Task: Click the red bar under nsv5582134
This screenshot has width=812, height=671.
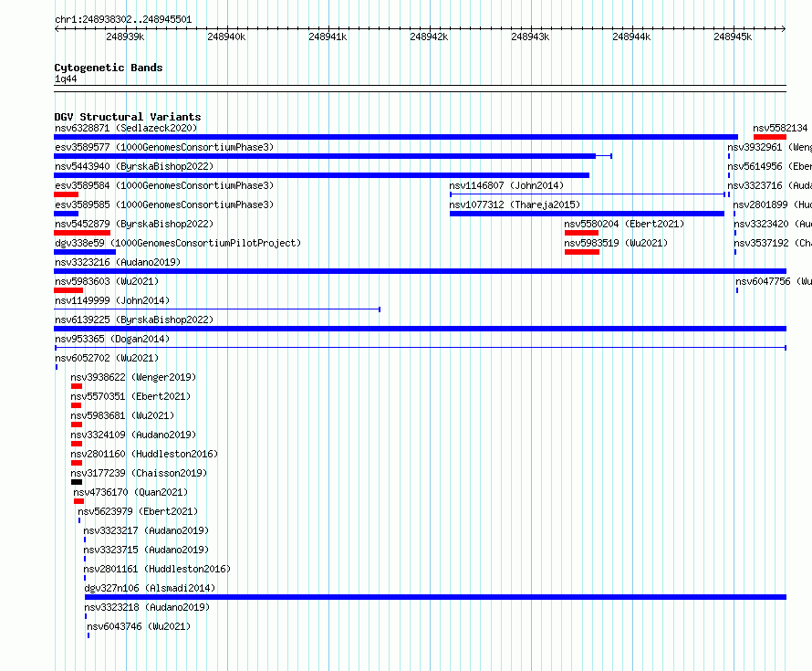Action: click(770, 137)
